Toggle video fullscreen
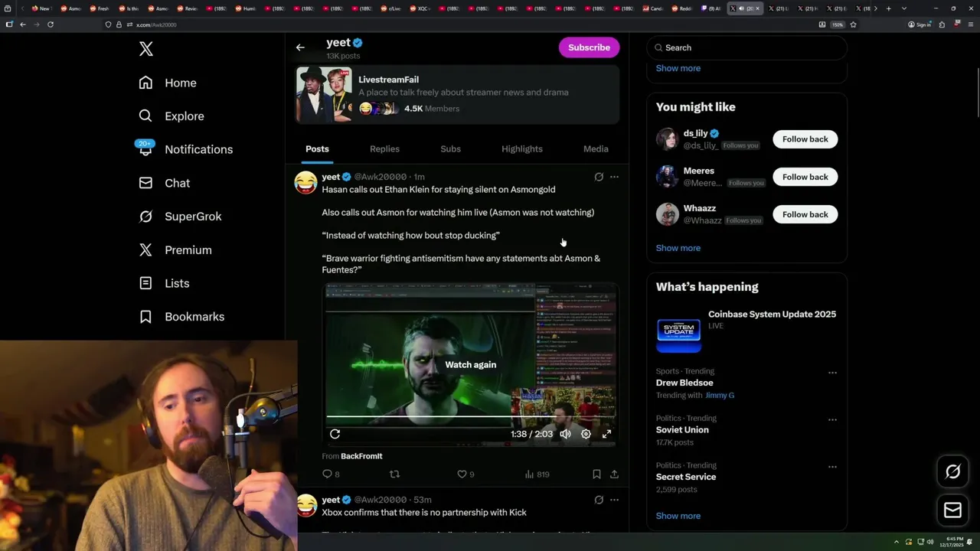 [x=606, y=434]
